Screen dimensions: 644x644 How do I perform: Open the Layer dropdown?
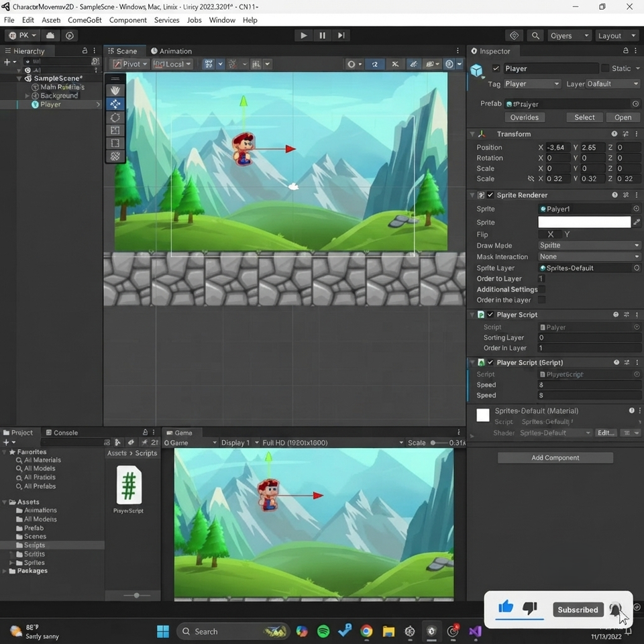[x=612, y=84]
